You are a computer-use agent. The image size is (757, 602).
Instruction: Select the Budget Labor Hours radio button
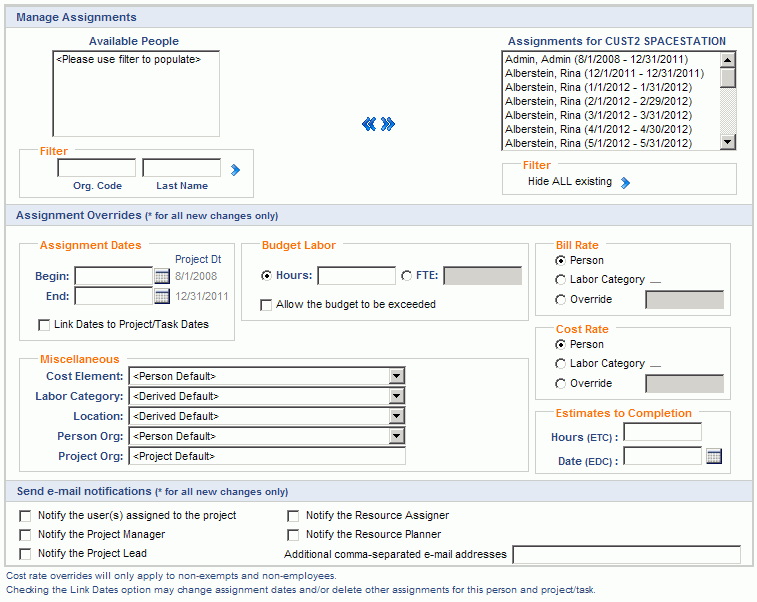266,276
